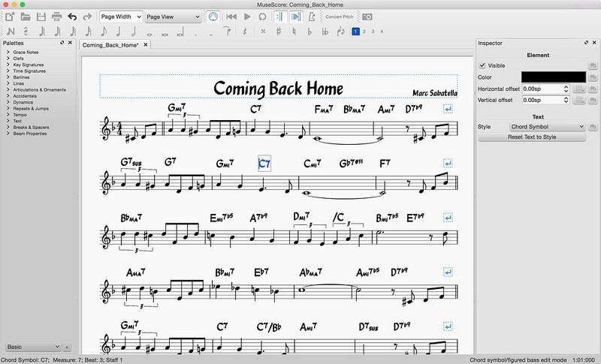Select the whole note duration

click(149, 34)
